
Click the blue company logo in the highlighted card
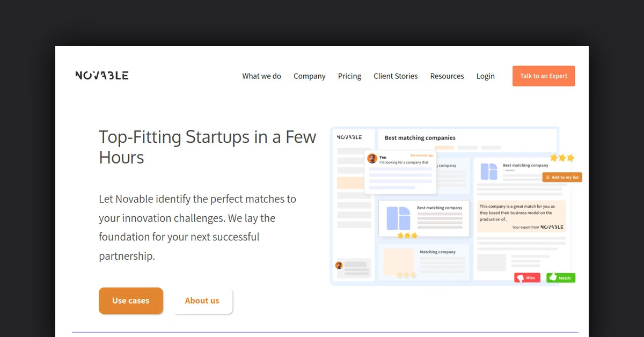pos(398,218)
